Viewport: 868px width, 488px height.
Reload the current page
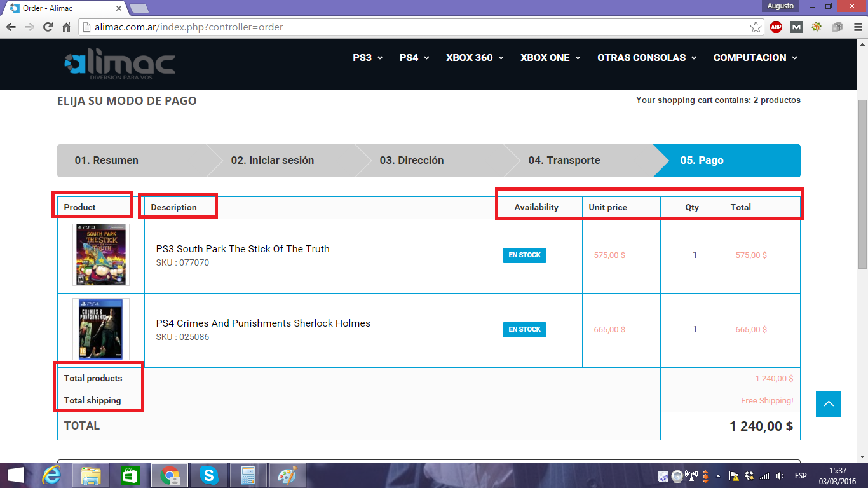tap(48, 27)
